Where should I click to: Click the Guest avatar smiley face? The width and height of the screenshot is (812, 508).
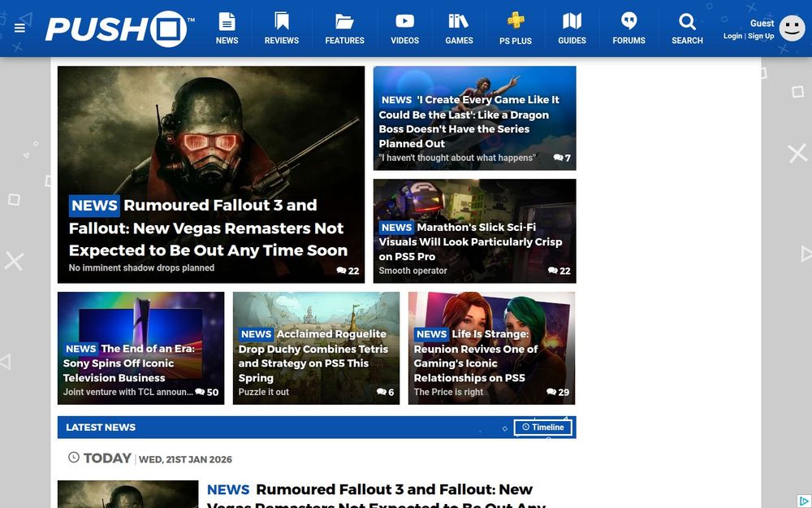[793, 28]
